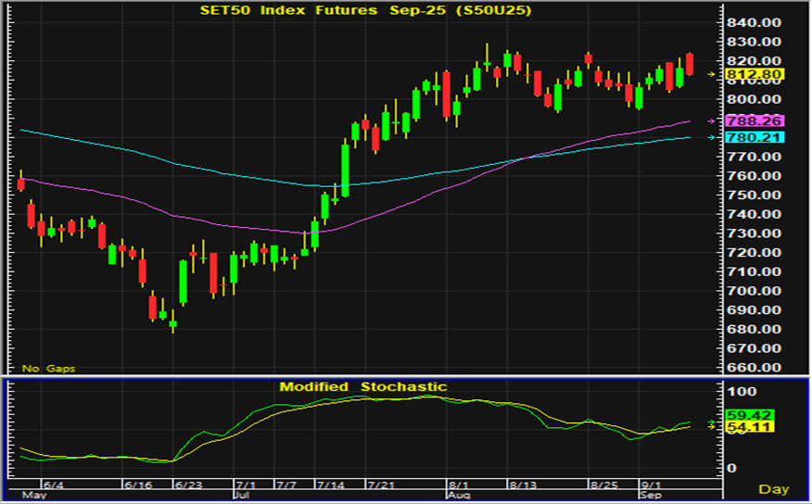Select the 8/13 date marker
Viewport: 812px width, 504px height.
coord(522,485)
